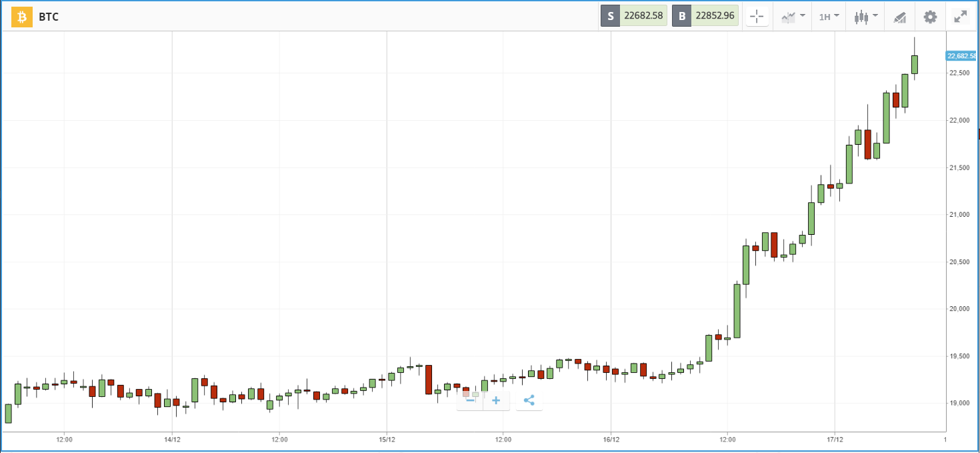Viewport: 980px width, 453px height.
Task: Click the 16/12 date axis label
Action: pyautogui.click(x=611, y=440)
